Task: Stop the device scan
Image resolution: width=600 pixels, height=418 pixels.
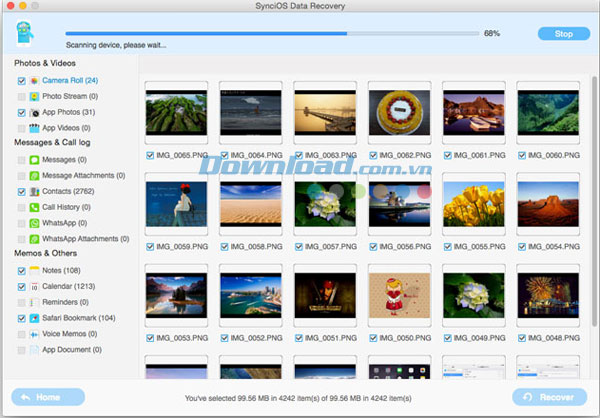Action: point(564,34)
